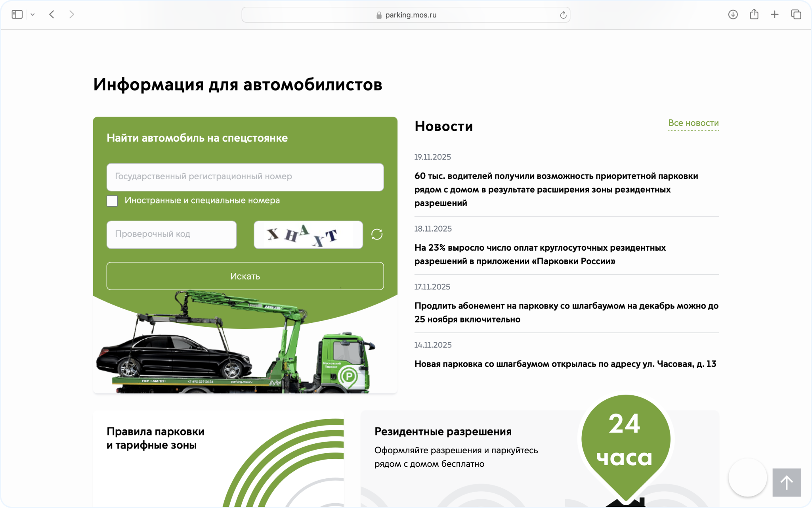Screen dimensions: 812x508
Task: Refresh the captcha image
Action: coord(376,234)
